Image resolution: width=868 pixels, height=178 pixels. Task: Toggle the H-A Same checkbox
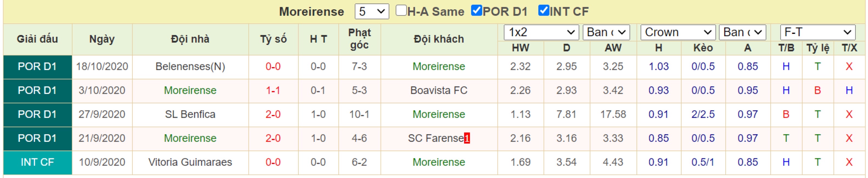401,10
